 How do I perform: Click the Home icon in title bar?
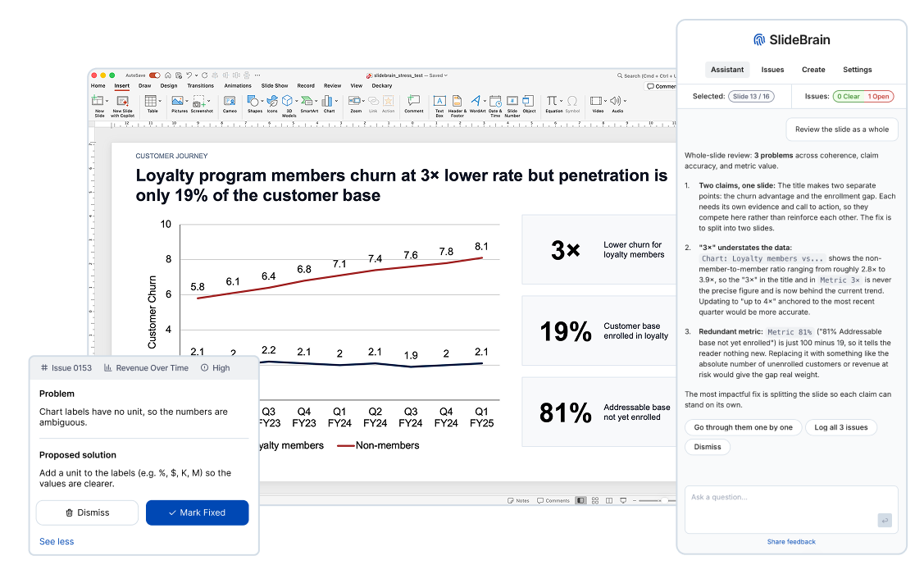168,75
